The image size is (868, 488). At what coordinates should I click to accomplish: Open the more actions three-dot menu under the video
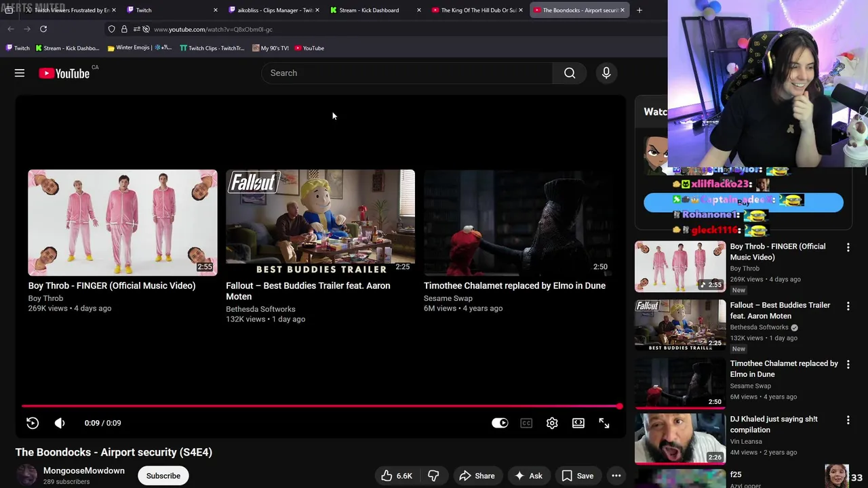click(616, 476)
